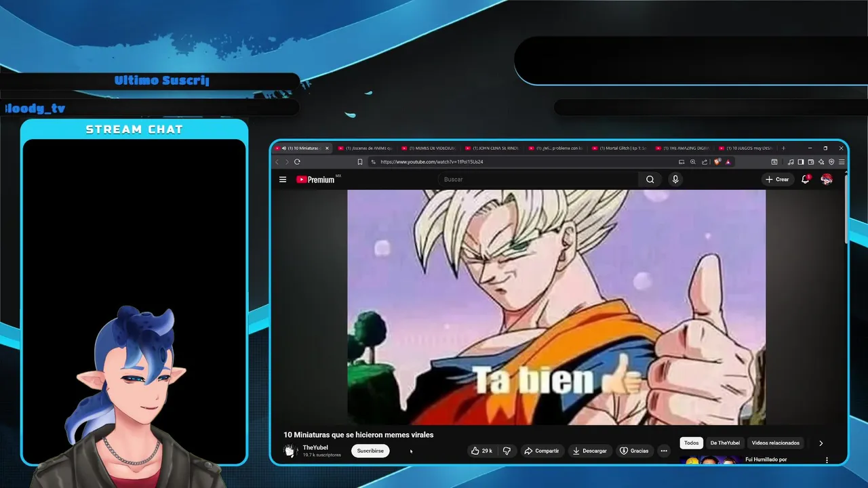Open TheYubel channel name link
Screen dimensions: 868x488
click(315, 447)
